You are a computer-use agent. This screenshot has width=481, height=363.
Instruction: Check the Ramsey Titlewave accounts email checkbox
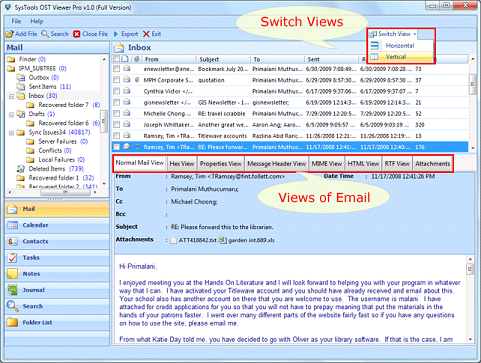point(116,136)
